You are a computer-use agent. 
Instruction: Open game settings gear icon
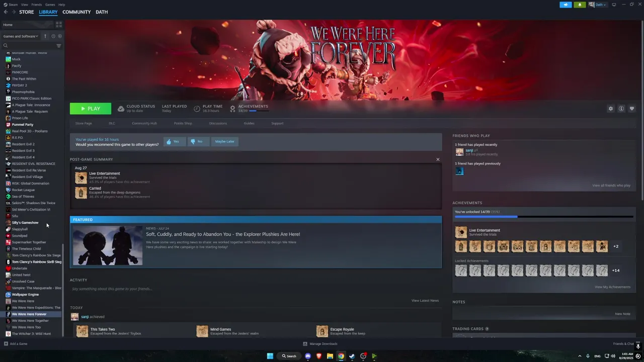pyautogui.click(x=611, y=109)
